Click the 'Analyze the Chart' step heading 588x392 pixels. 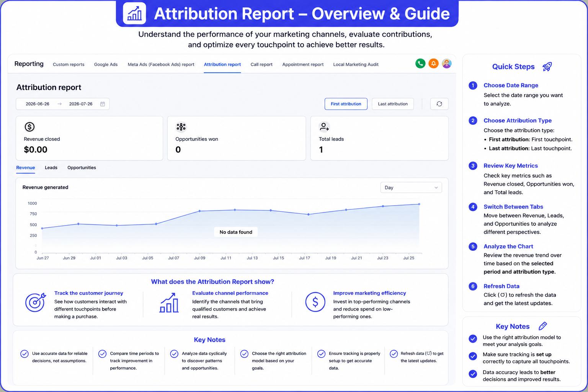click(508, 247)
